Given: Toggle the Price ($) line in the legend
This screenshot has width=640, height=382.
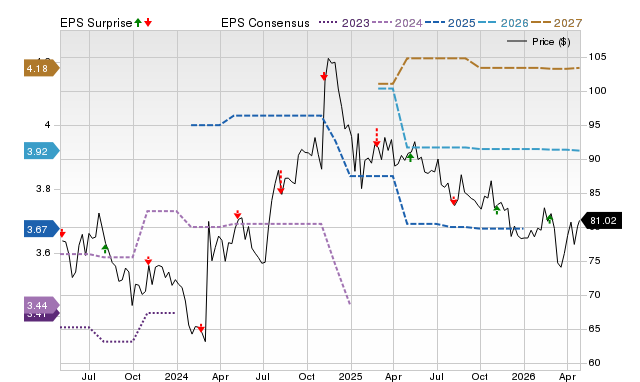Looking at the screenshot, I should click(539, 42).
